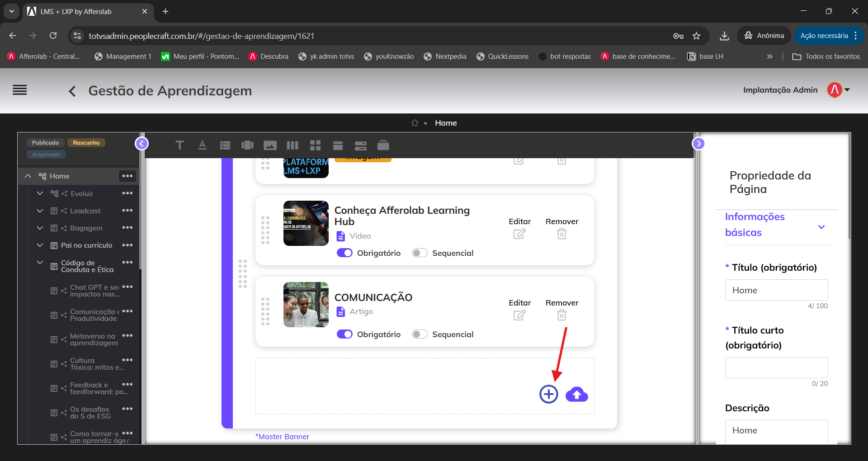Click the Learning Hub video thumbnail

(x=306, y=223)
